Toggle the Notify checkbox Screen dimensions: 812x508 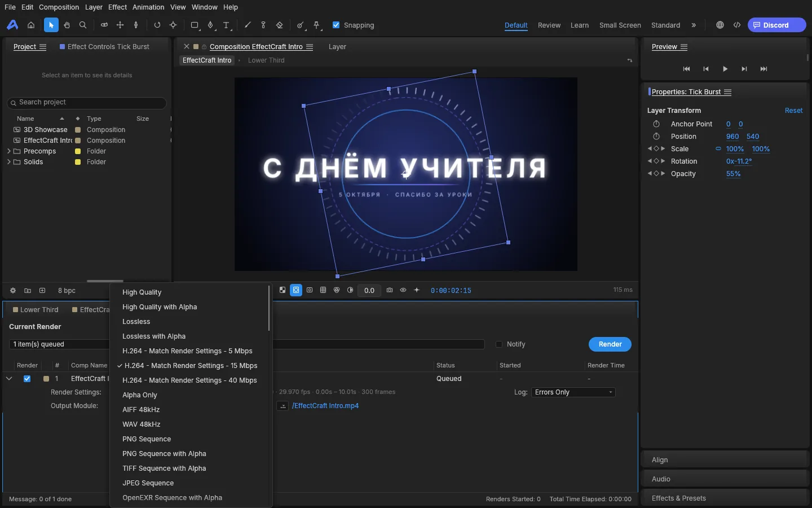pos(499,344)
